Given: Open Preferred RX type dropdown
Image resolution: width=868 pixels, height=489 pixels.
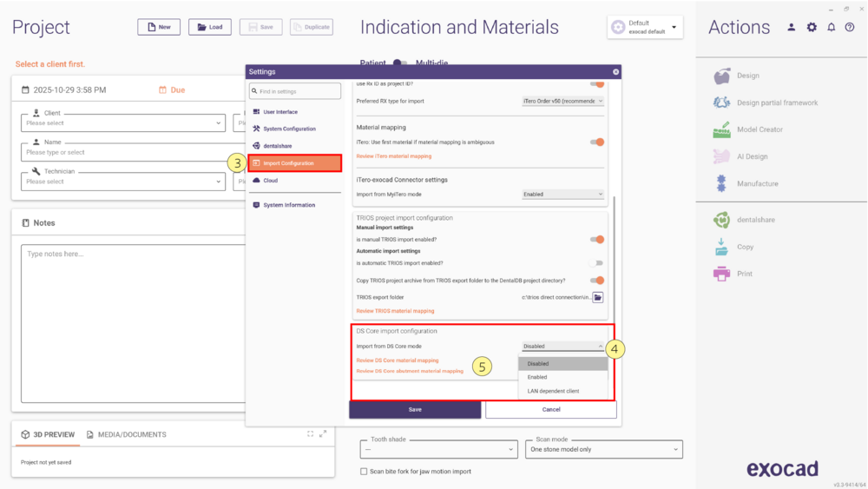Looking at the screenshot, I should coord(562,102).
